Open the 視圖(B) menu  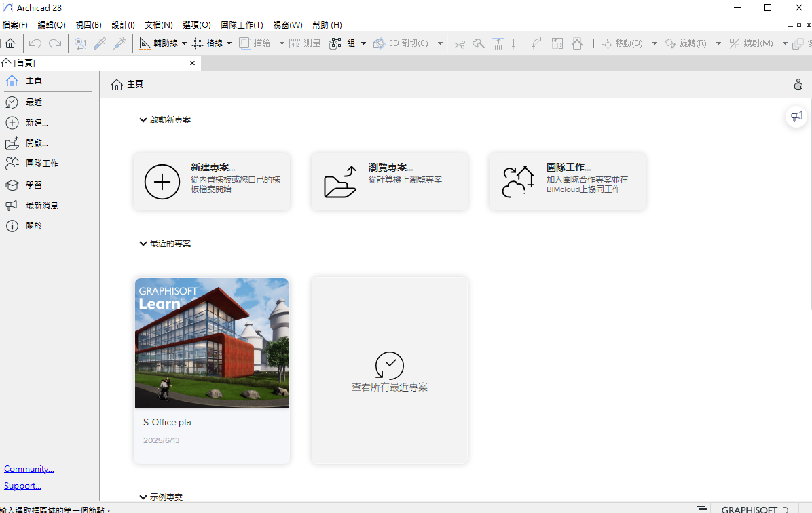(88, 25)
